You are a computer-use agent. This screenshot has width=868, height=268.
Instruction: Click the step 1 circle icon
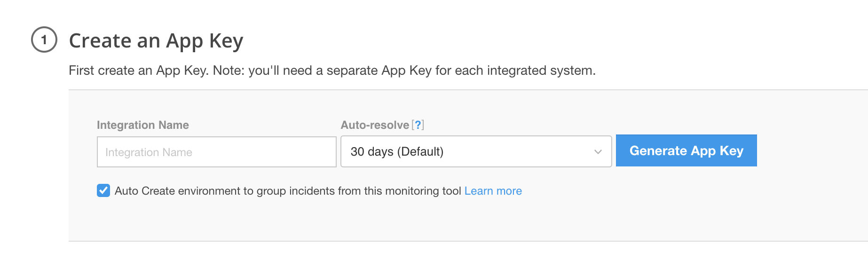pyautogui.click(x=44, y=40)
